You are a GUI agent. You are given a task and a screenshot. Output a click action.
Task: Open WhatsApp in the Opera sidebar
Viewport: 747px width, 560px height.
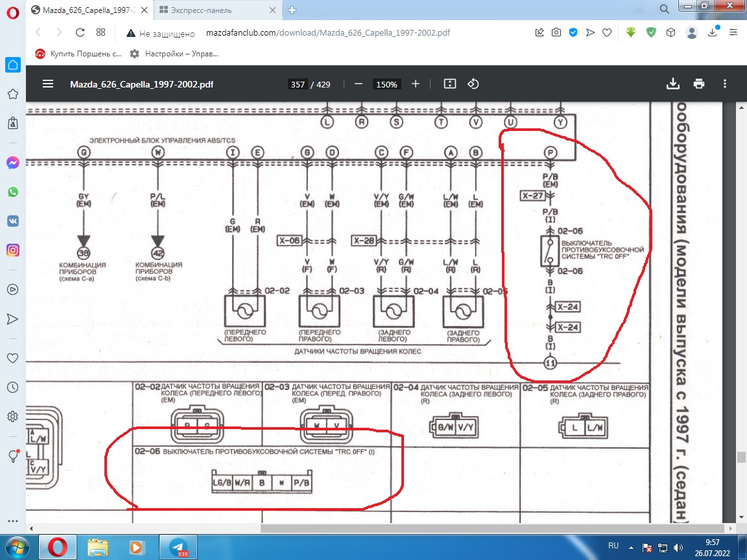pyautogui.click(x=12, y=192)
